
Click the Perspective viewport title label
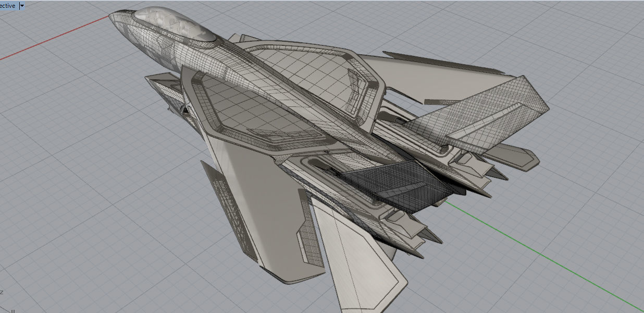pos(8,6)
